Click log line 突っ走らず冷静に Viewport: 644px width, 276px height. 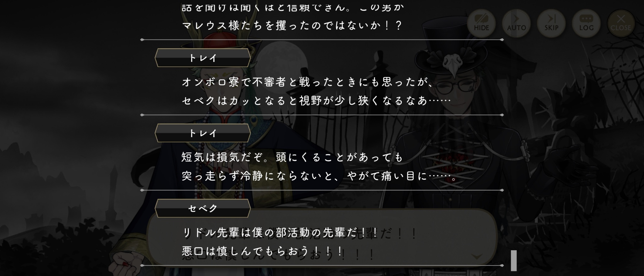[319, 176]
